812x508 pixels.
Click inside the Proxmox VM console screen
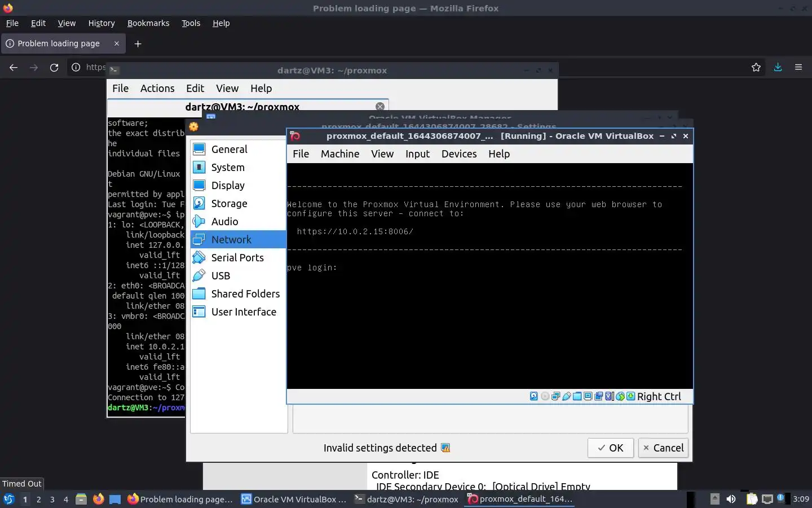pyautogui.click(x=489, y=275)
